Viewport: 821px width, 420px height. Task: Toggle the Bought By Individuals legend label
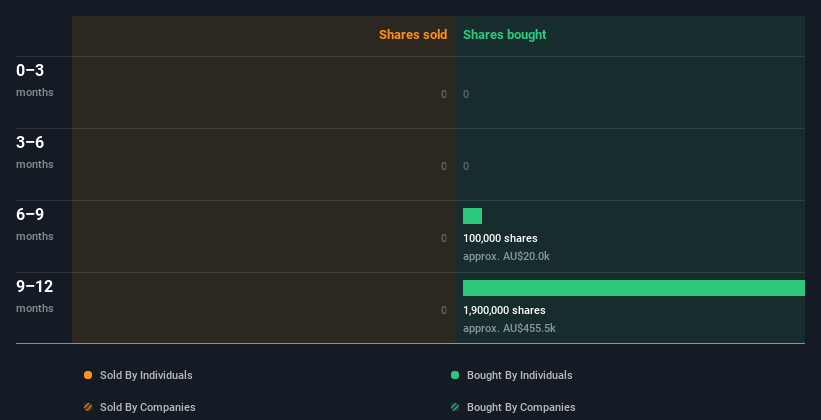[519, 375]
